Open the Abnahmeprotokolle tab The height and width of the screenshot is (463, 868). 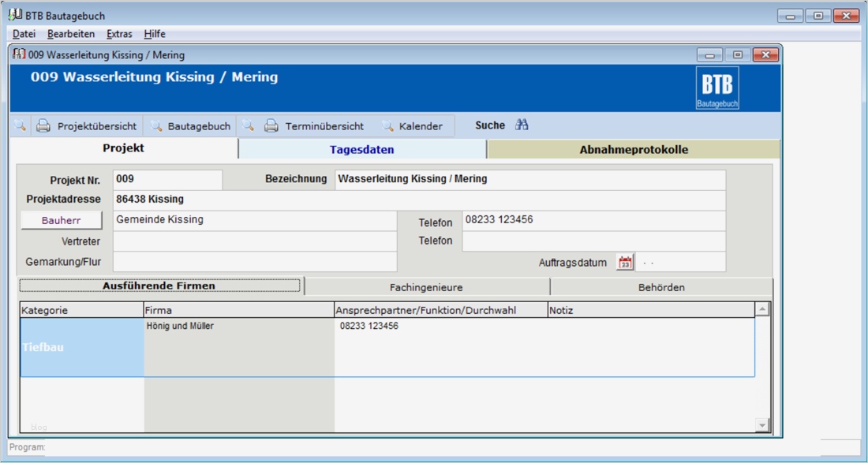(x=633, y=150)
